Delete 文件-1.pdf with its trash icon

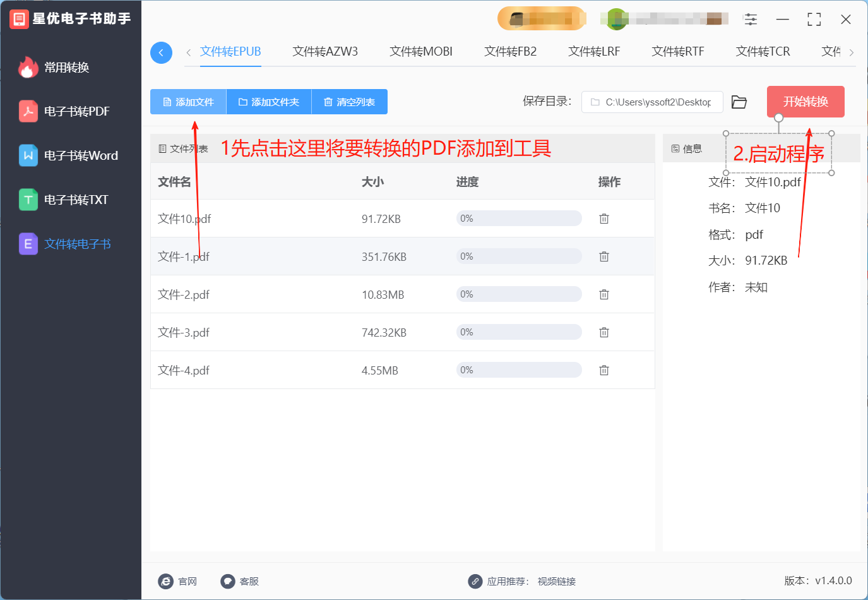click(604, 256)
